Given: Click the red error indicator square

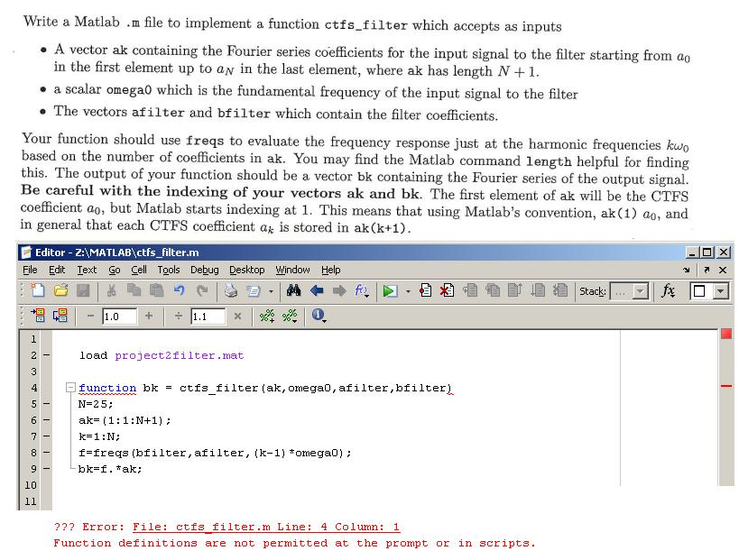Looking at the screenshot, I should [726, 334].
